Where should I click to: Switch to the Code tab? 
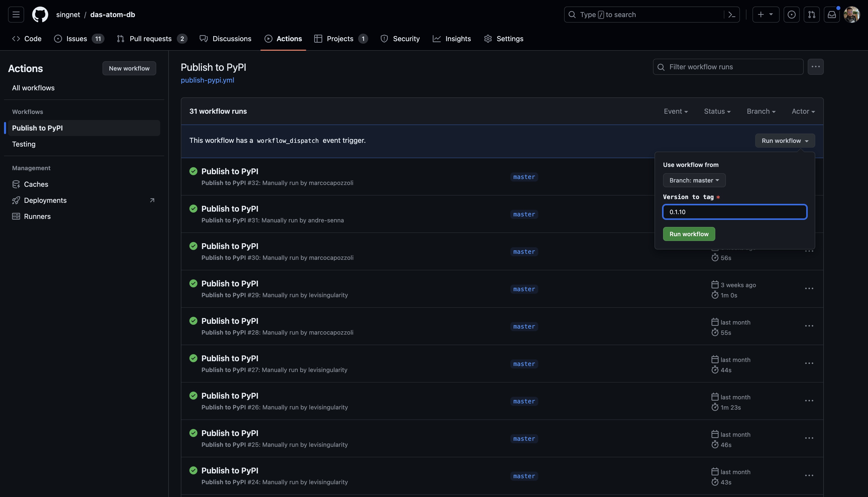coord(27,39)
